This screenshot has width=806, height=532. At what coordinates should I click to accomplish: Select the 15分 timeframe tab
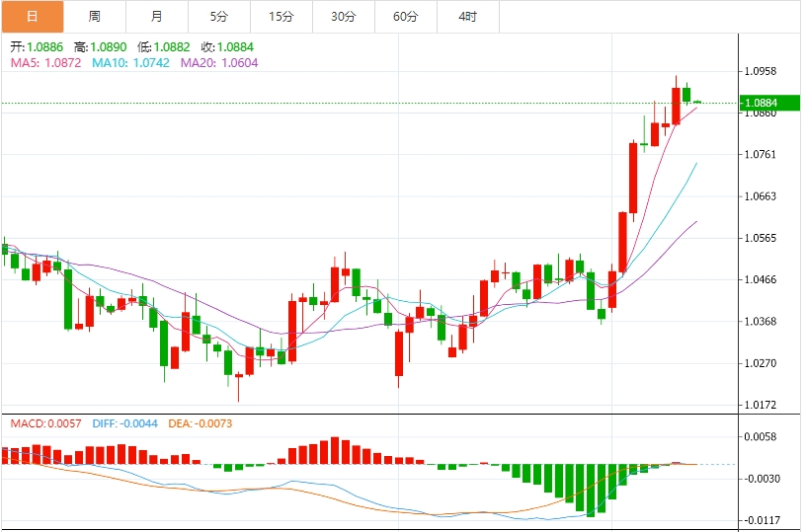click(x=282, y=17)
